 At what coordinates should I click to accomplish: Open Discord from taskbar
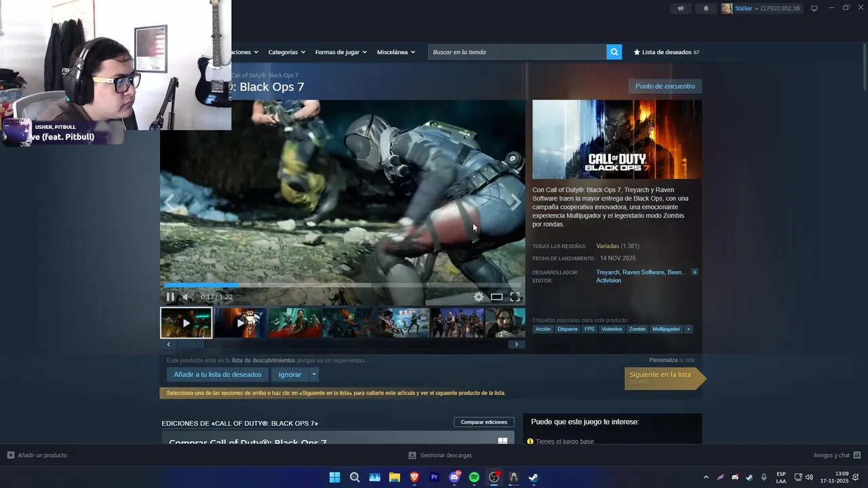tap(454, 477)
